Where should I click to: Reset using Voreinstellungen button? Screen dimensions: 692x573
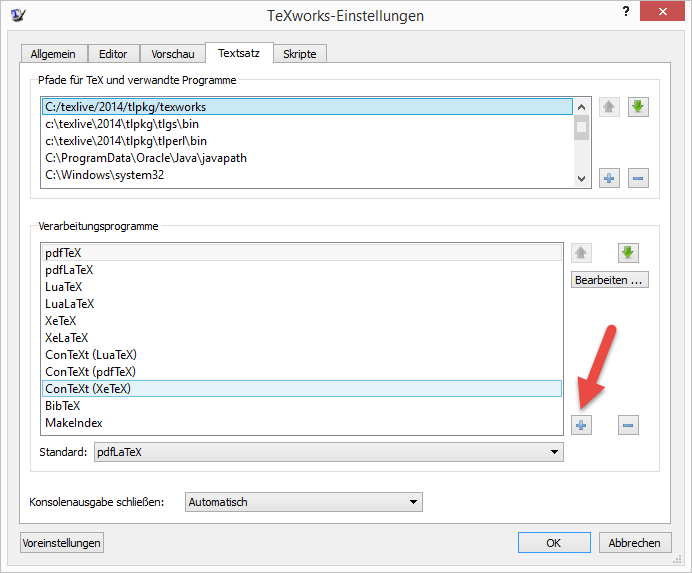pyautogui.click(x=62, y=543)
